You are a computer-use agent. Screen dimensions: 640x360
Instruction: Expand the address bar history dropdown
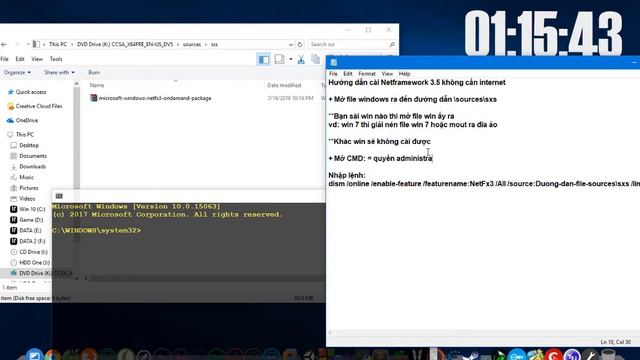tap(291, 44)
